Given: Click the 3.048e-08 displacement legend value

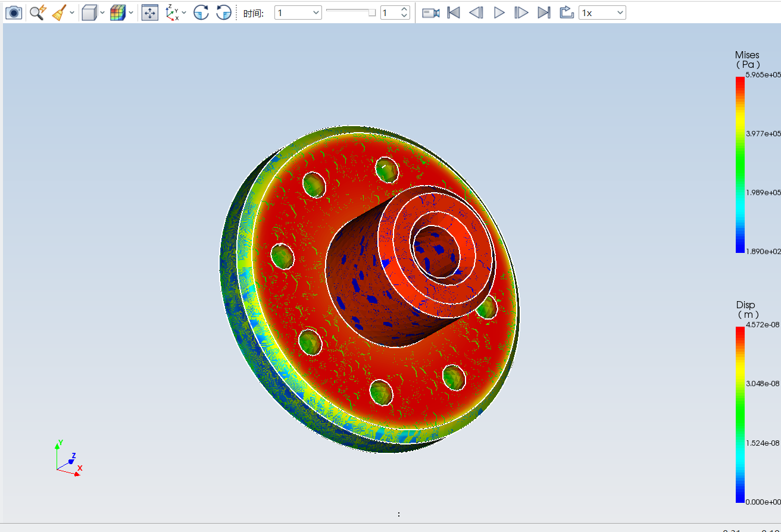Looking at the screenshot, I should point(763,383).
